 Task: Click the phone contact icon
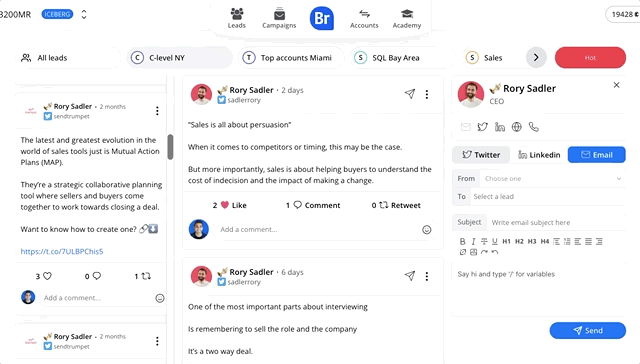(x=534, y=127)
